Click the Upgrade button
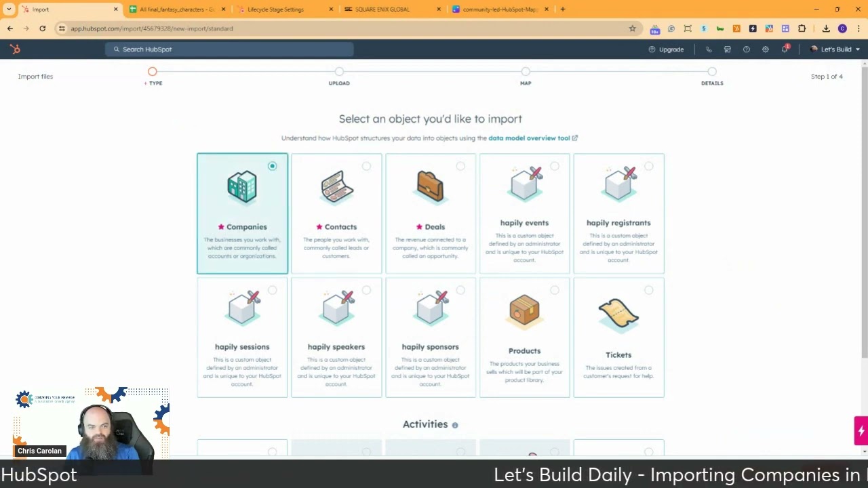This screenshot has height=488, width=868. (667, 49)
